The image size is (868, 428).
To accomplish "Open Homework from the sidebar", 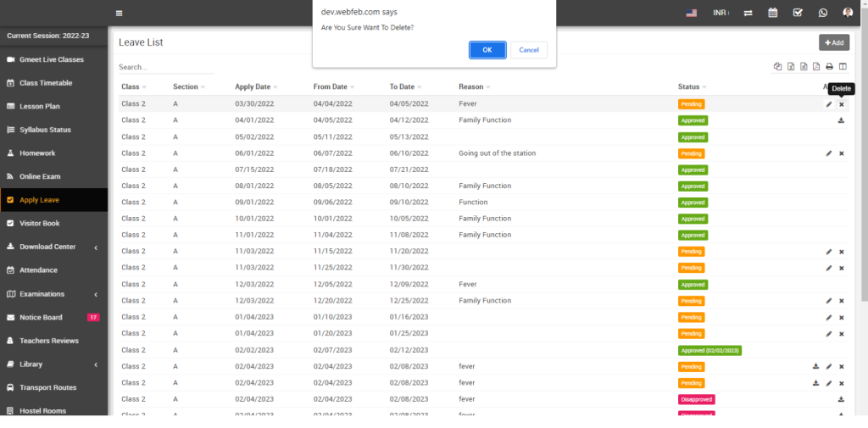I will point(37,153).
